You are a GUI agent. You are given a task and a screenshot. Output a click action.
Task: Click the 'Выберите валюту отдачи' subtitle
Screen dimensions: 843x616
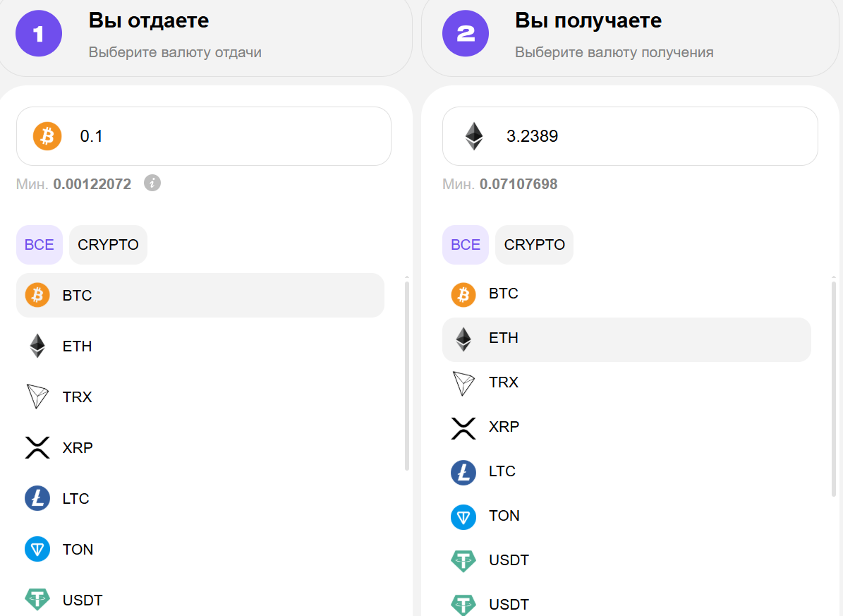pos(175,52)
